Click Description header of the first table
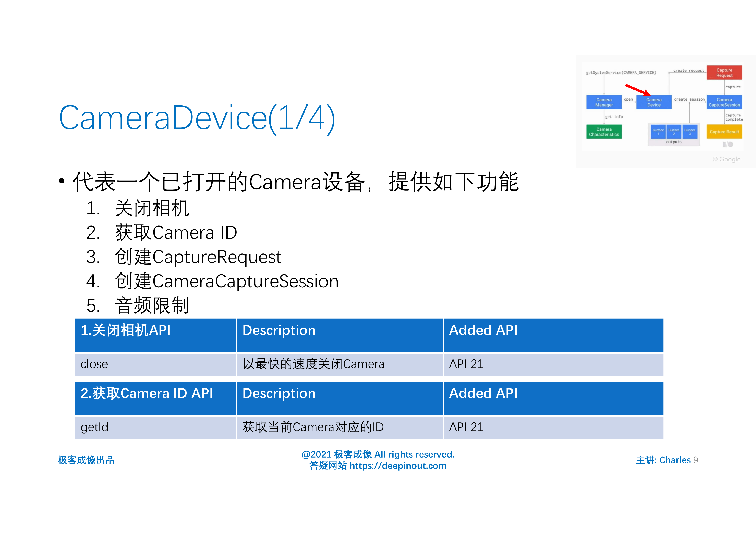Image resolution: width=756 pixels, height=534 pixels. (x=340, y=335)
